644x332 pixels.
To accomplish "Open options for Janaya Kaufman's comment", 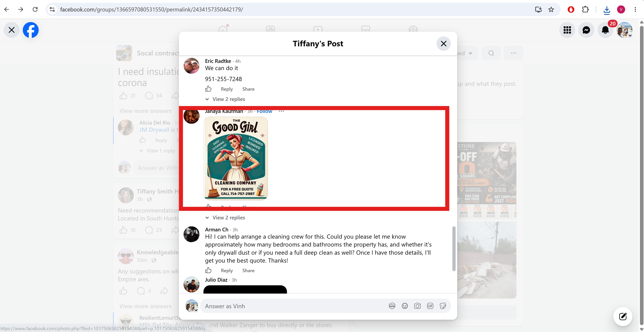I will point(281,111).
